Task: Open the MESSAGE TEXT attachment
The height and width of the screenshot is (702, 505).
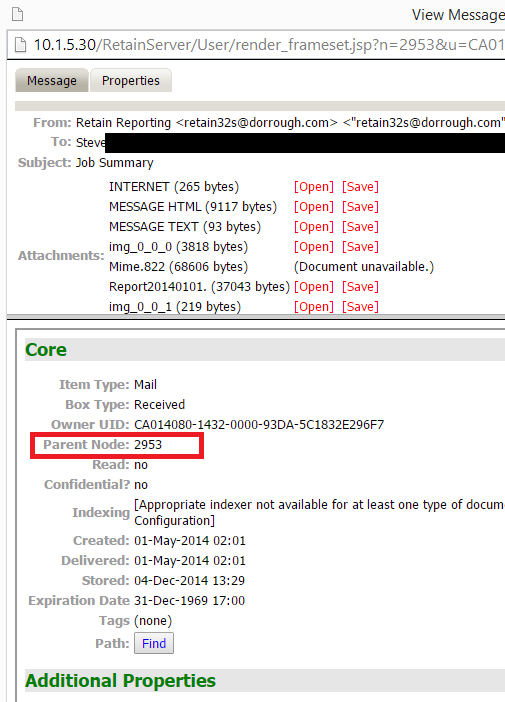Action: click(314, 227)
